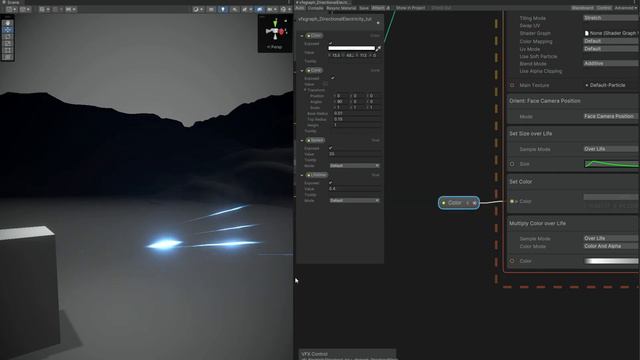Open the Scene shading mode icon
640x360 pixels.
(x=198, y=9)
